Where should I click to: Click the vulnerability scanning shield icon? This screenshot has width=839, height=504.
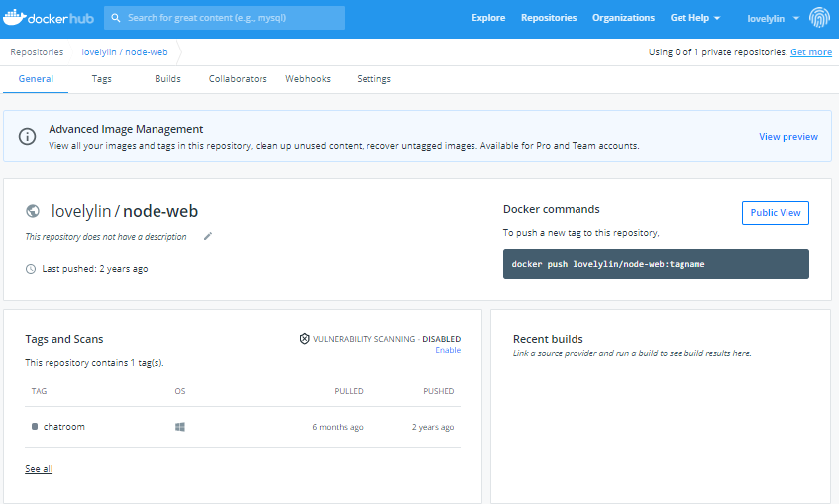[304, 338]
